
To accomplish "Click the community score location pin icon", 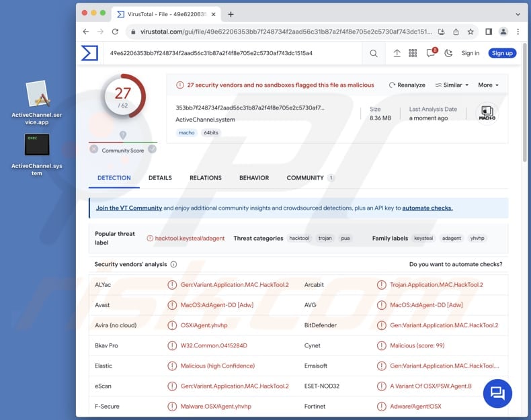I will tap(123, 135).
